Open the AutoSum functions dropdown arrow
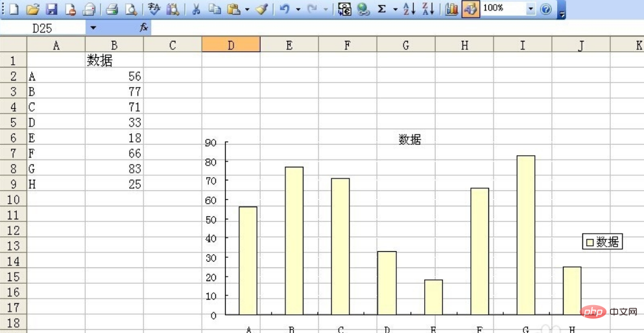Image resolution: width=644 pixels, height=333 pixels. coord(395,9)
